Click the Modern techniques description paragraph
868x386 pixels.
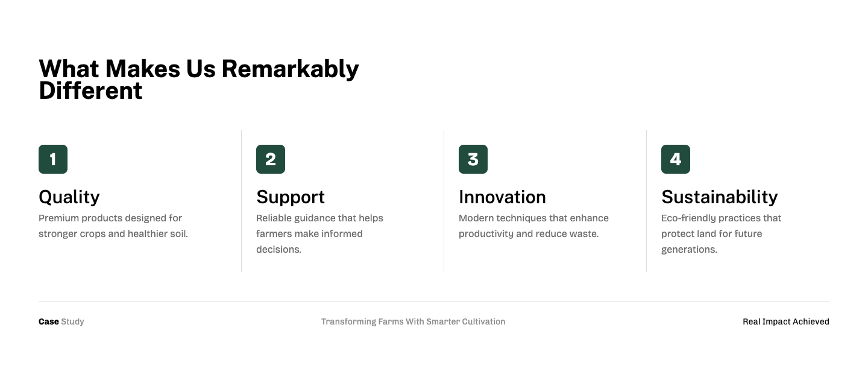point(533,226)
